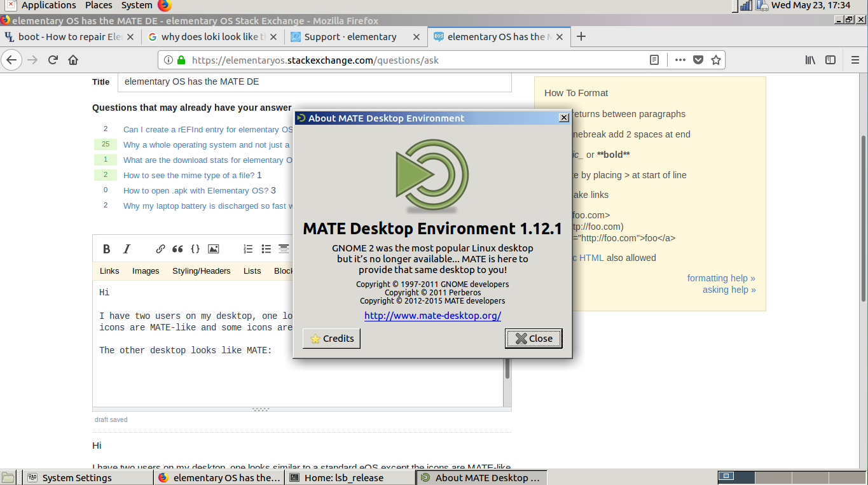
Task: Insert a blockquote from the editor toolbar
Action: click(177, 249)
